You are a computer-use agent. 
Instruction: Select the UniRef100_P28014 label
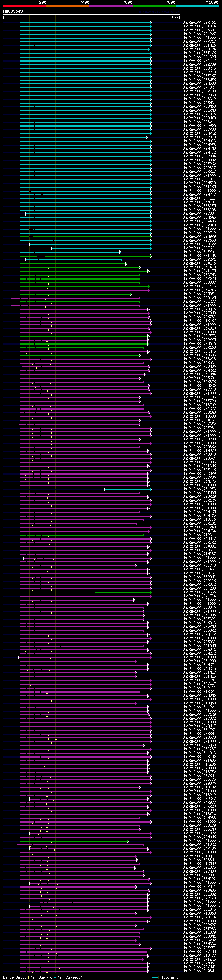click(199, 122)
